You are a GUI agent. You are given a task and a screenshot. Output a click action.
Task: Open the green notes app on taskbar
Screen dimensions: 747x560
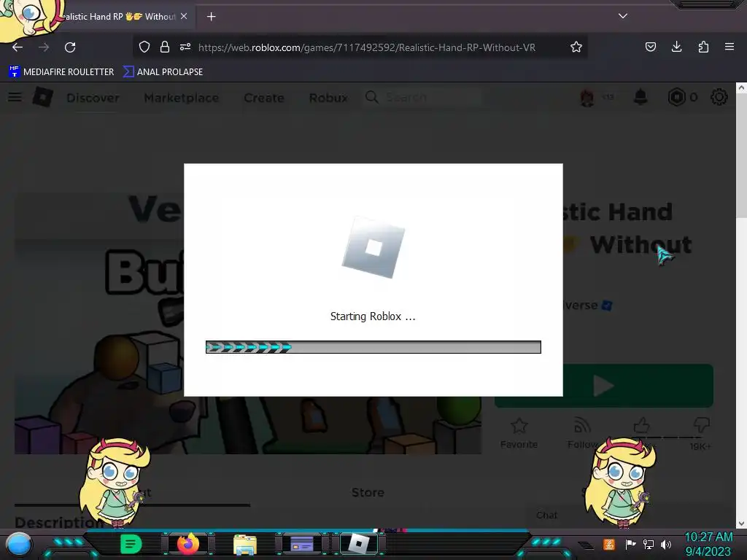pos(131,544)
